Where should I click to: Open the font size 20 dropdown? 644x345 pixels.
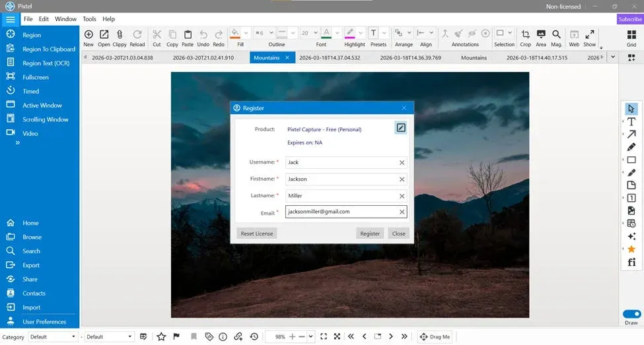coord(316,33)
